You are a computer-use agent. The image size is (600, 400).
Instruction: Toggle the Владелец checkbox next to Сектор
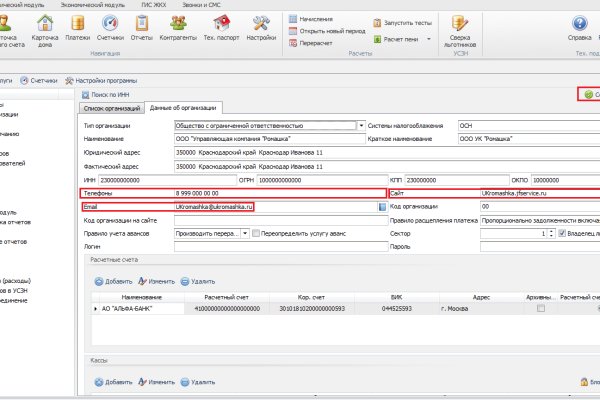click(x=561, y=233)
